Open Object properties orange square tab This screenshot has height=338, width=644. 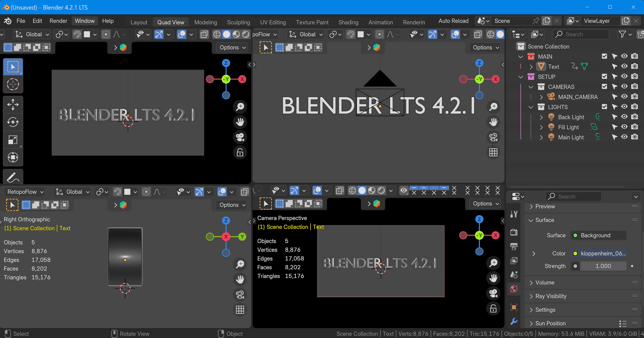point(514,307)
